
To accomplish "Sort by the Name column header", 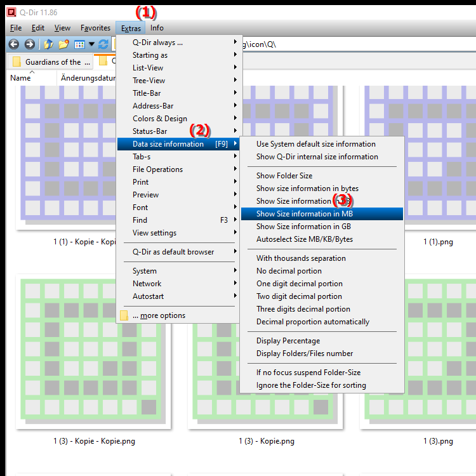I will [31, 78].
